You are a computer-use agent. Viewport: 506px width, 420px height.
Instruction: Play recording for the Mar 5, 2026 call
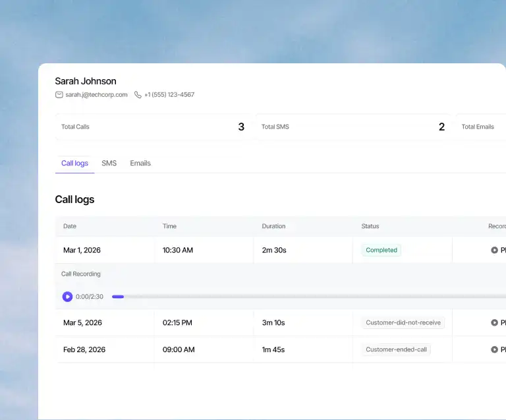[x=498, y=322]
